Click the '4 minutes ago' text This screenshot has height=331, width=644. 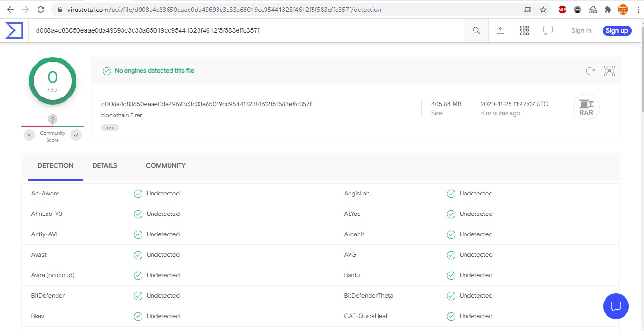(500, 113)
